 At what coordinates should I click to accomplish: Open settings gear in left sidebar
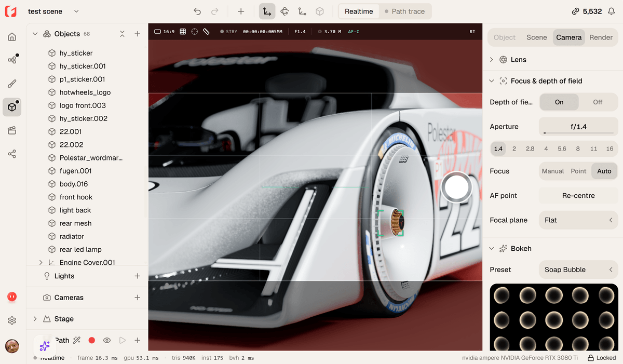pyautogui.click(x=12, y=321)
